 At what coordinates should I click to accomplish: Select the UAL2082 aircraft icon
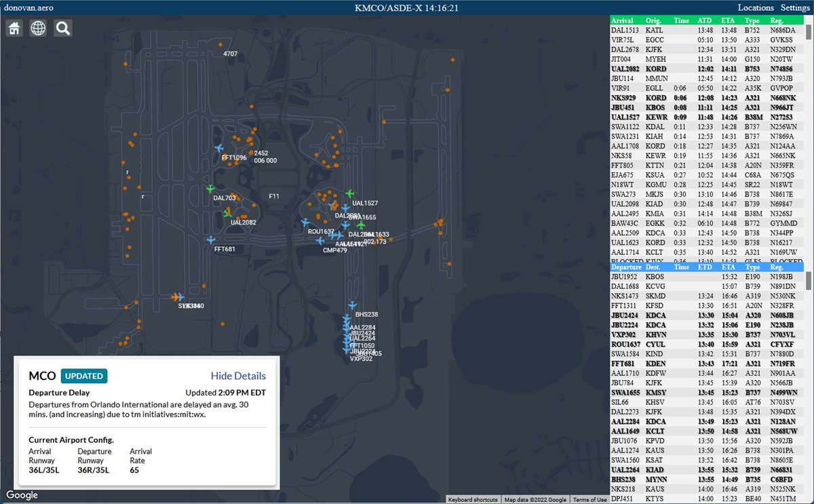pos(228,213)
